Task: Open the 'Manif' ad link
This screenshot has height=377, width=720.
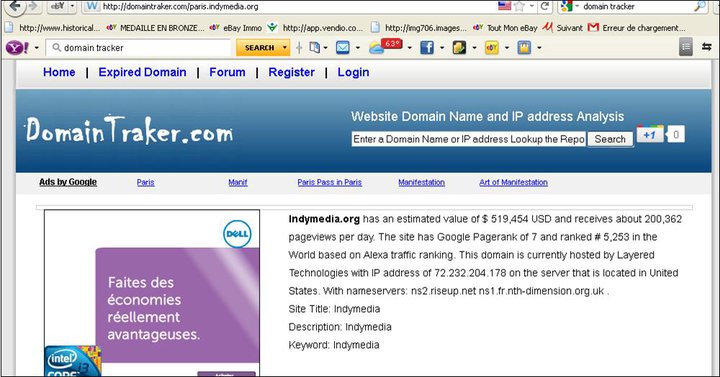Action: [x=238, y=182]
